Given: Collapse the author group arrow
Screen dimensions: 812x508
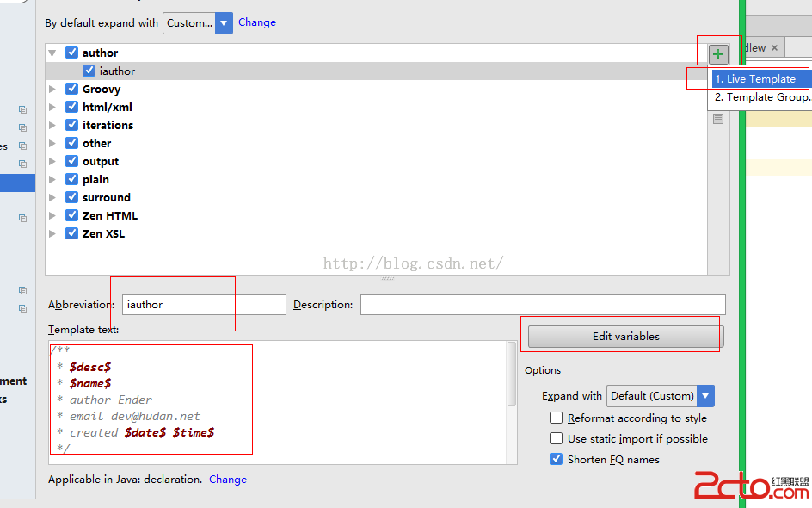Looking at the screenshot, I should [52, 53].
